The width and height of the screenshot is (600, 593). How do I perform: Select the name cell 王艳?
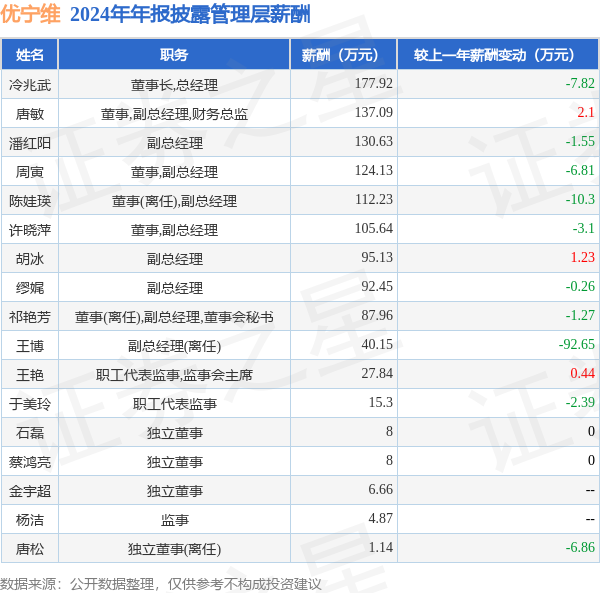29,375
